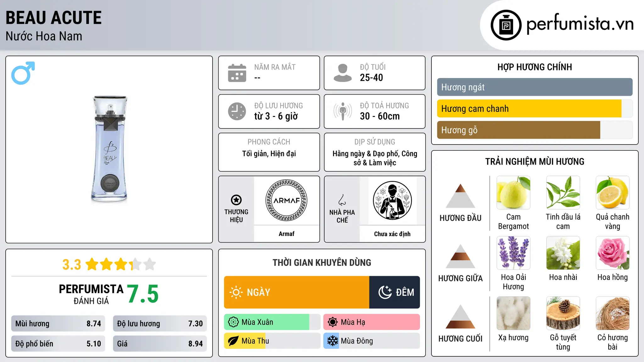Open the Cỏ hương bài vetiver image
Viewport: 644px width, 362px height.
613,313
